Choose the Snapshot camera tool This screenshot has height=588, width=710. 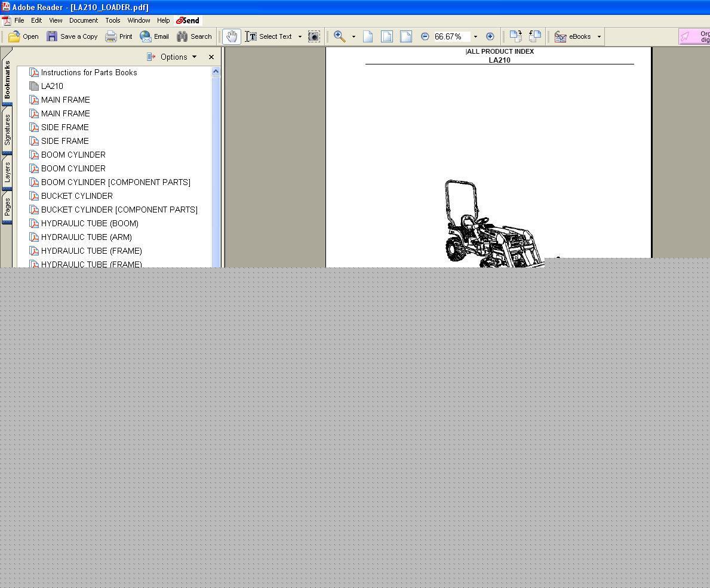click(x=313, y=36)
